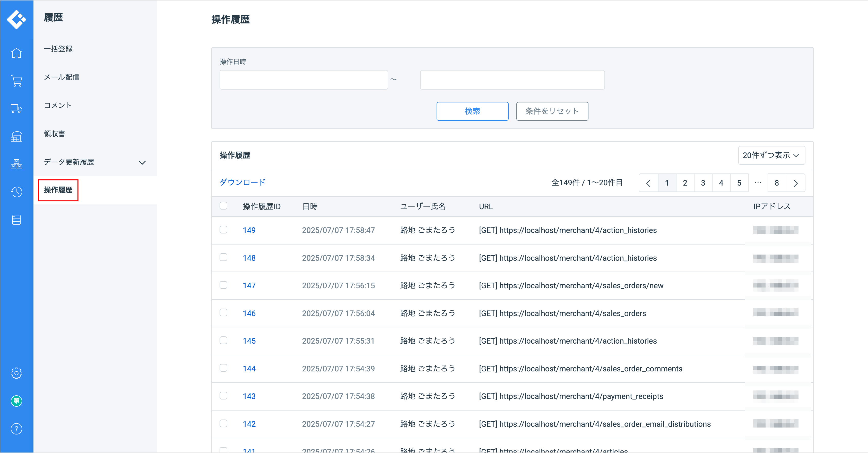Click the start 操作日時 date field
Image resolution: width=868 pixels, height=453 pixels.
pyautogui.click(x=303, y=80)
